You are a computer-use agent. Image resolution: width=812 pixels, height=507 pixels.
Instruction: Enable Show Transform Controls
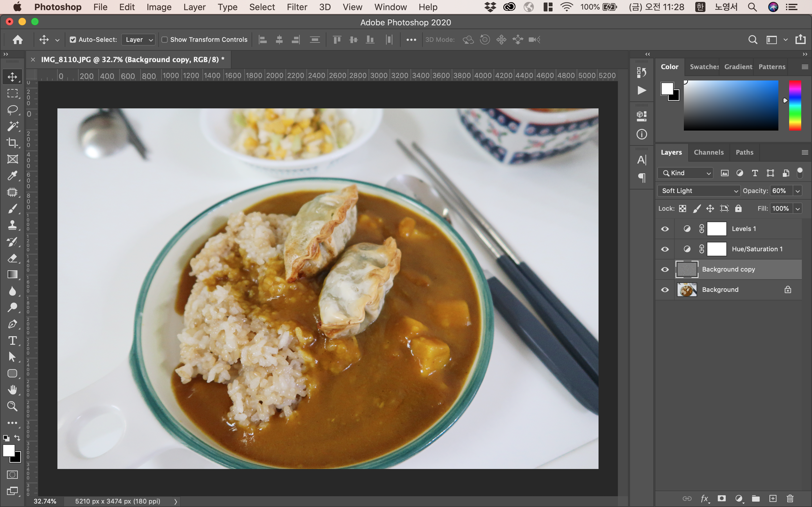(164, 40)
